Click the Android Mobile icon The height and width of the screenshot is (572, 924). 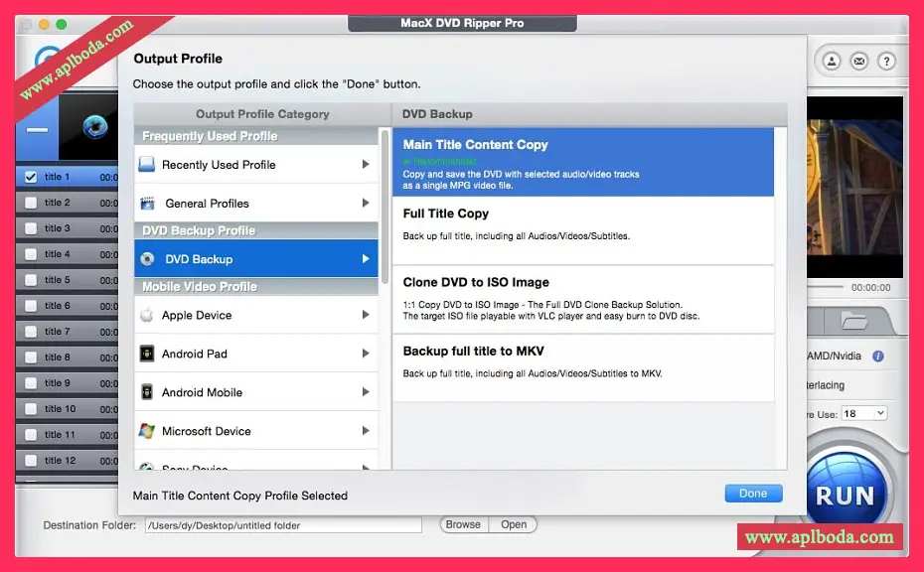(147, 392)
